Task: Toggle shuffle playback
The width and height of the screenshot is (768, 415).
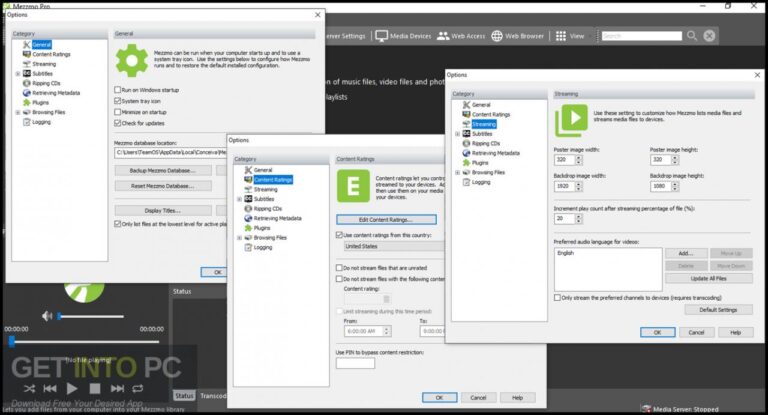Action: pyautogui.click(x=29, y=389)
